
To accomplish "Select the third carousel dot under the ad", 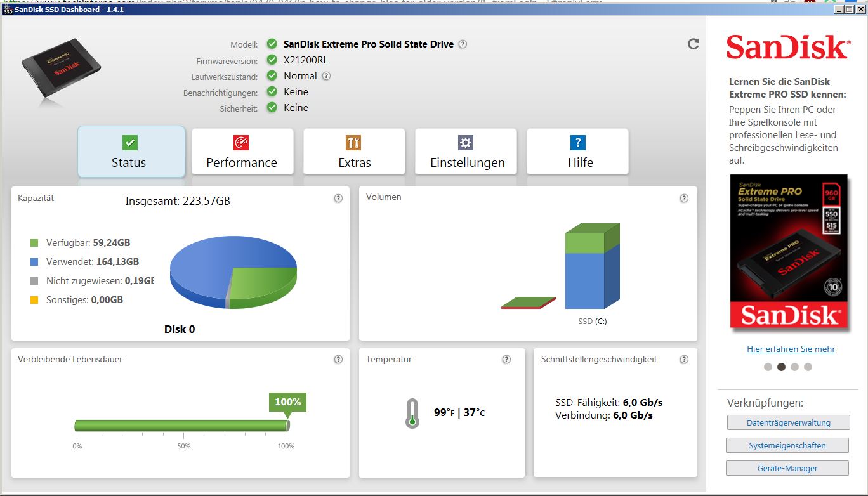I will (x=794, y=367).
